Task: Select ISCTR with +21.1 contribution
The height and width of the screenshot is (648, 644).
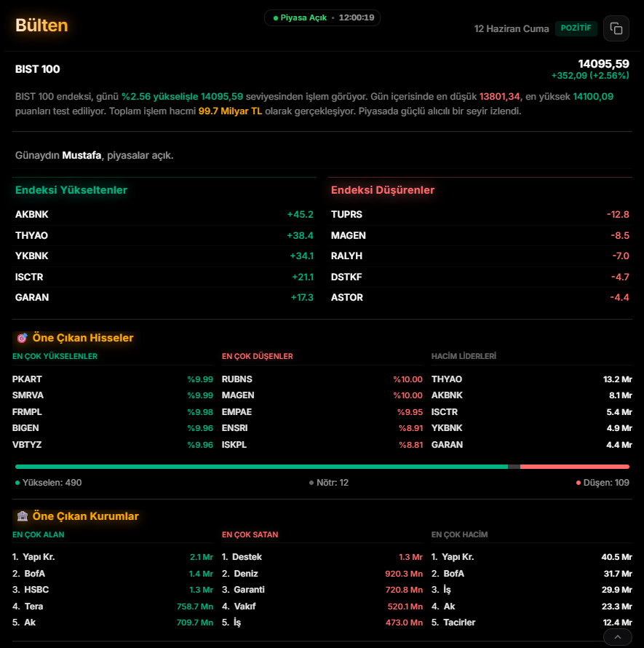Action: [x=164, y=277]
